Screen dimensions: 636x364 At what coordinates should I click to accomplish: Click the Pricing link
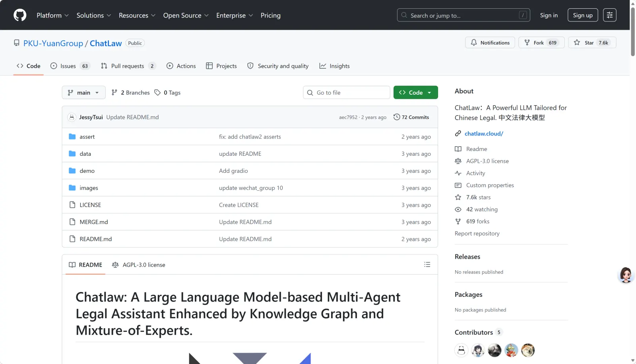[271, 15]
